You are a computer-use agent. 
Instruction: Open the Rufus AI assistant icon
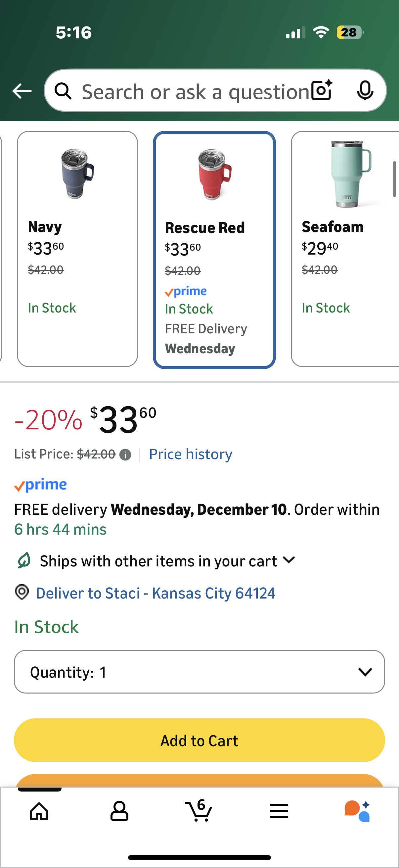pos(357,811)
